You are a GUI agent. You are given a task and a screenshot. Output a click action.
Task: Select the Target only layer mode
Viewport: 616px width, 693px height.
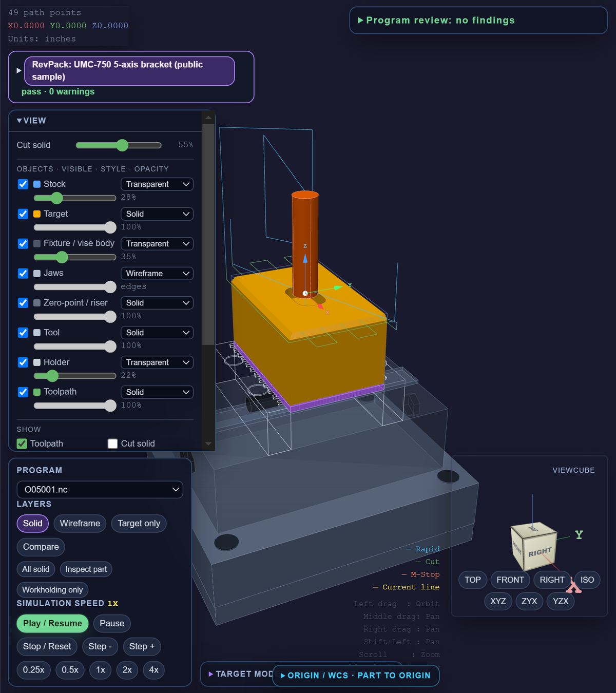pyautogui.click(x=139, y=524)
